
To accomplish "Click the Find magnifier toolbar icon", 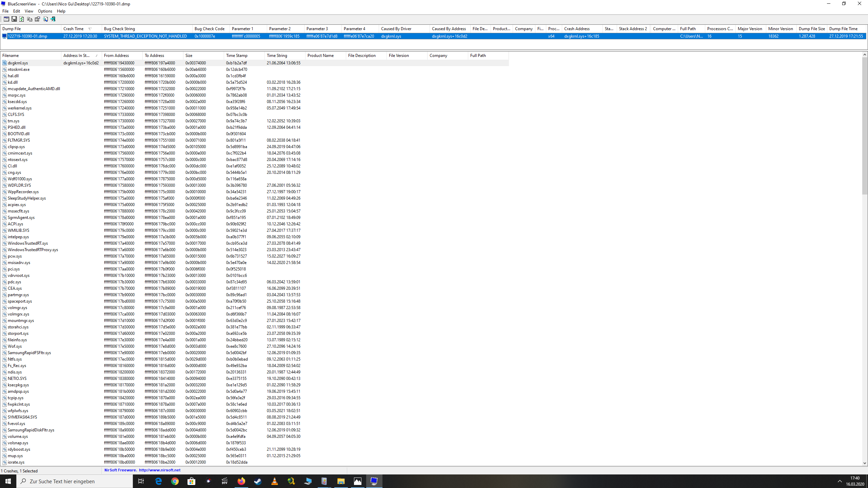I will click(45, 19).
